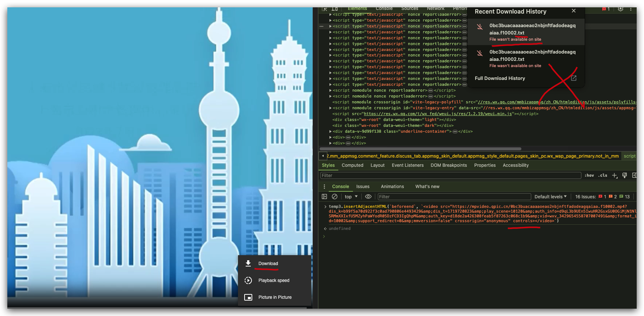Open DevTools settings gear
Viewport: 644px width, 316px height.
[x=621, y=9]
